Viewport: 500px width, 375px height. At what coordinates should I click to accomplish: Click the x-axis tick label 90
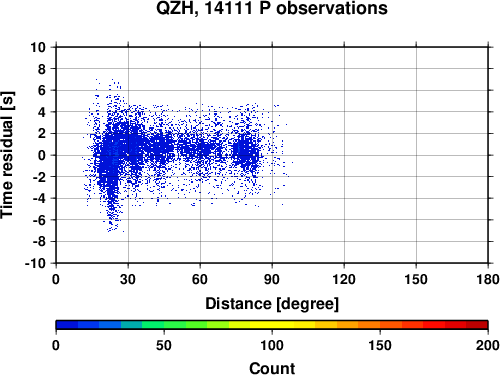point(272,279)
